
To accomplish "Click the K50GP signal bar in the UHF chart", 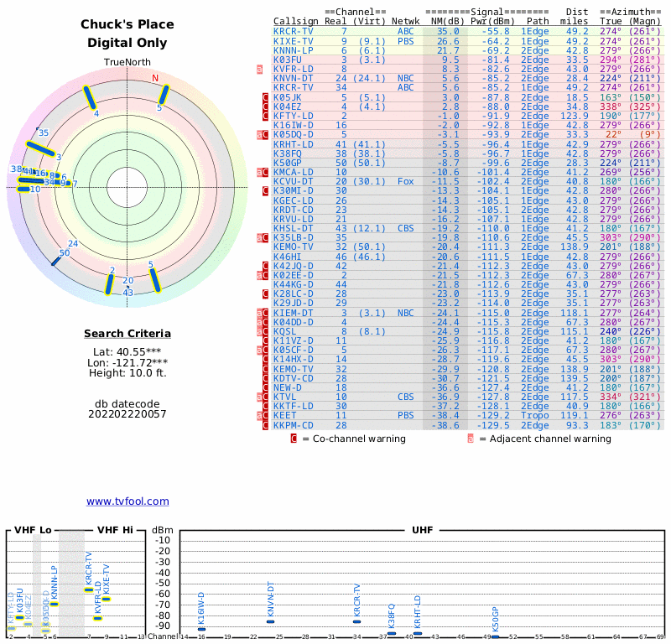I will click(495, 636).
